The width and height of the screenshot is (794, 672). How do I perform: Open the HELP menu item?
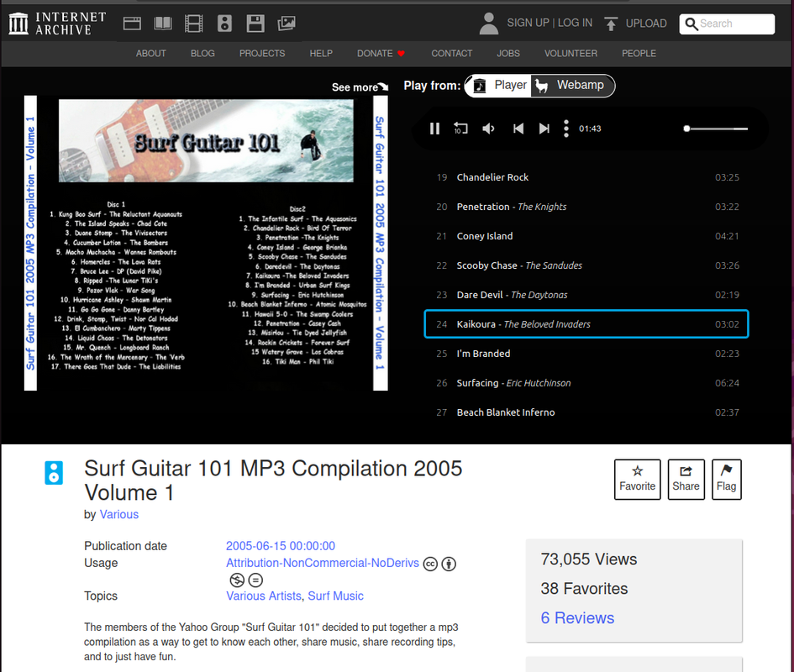321,53
